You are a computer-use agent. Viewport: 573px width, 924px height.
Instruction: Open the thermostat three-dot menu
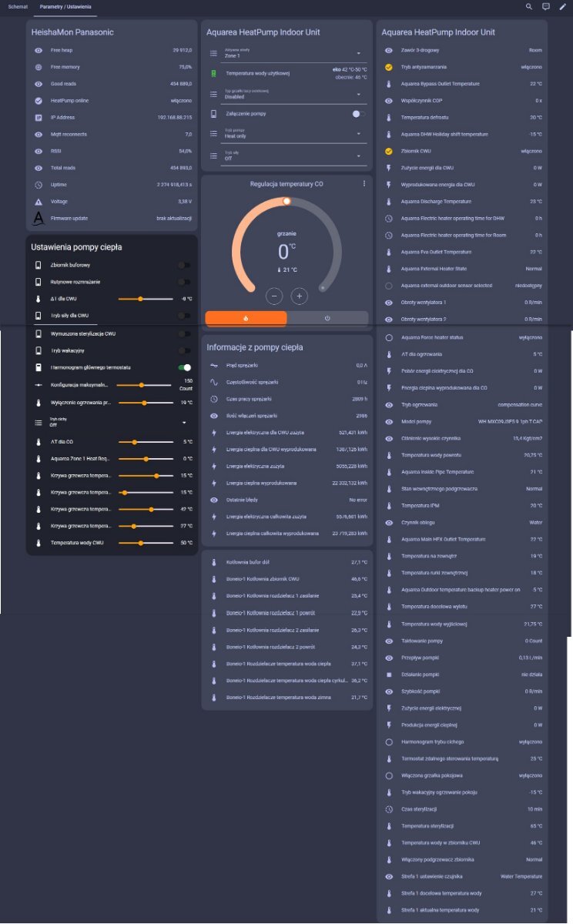tap(364, 184)
